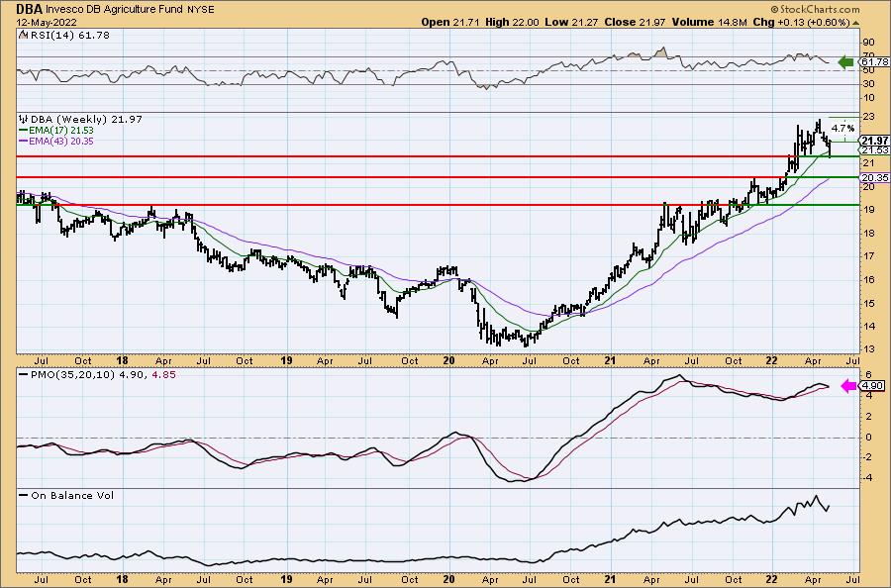Click the RSI 61.78 value tag on right axis

tap(874, 61)
